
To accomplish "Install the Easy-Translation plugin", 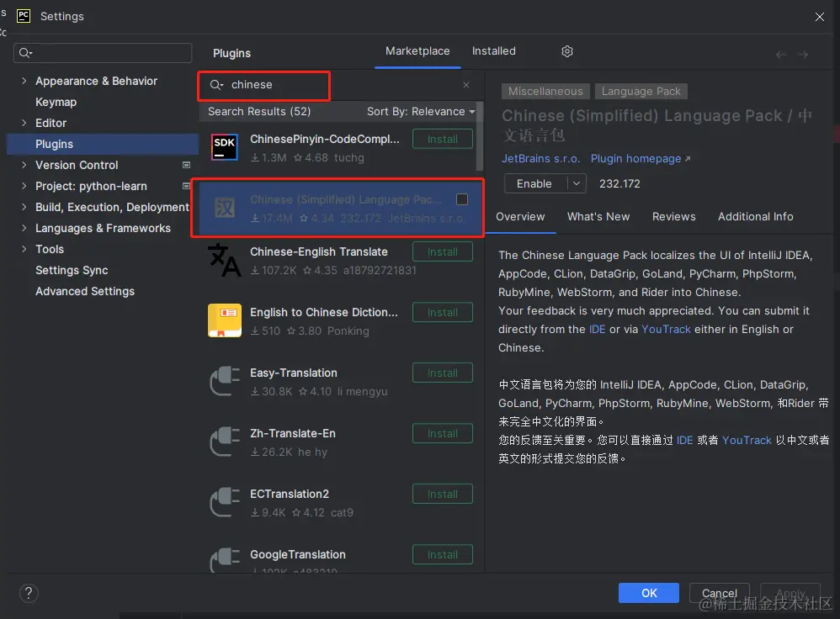I will click(x=443, y=373).
